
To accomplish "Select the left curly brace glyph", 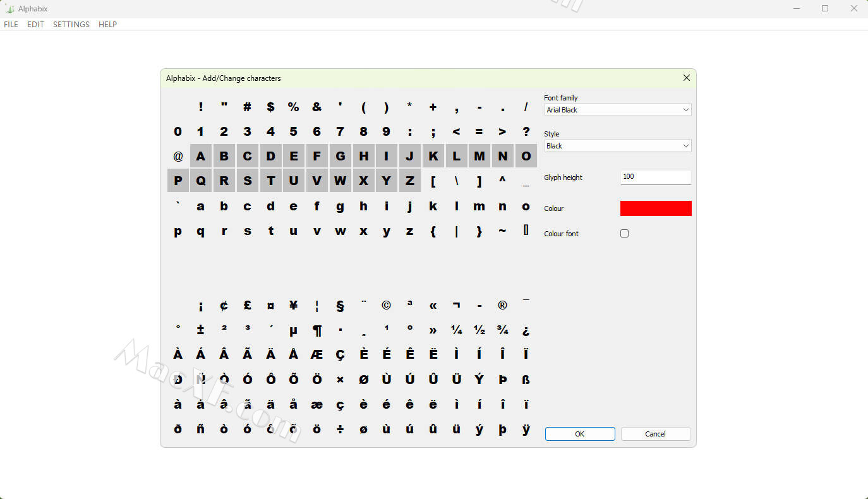I will (433, 231).
